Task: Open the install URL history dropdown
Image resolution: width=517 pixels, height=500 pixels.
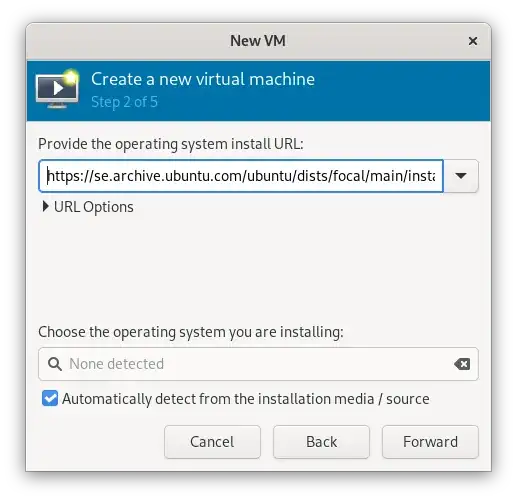Action: pyautogui.click(x=461, y=176)
